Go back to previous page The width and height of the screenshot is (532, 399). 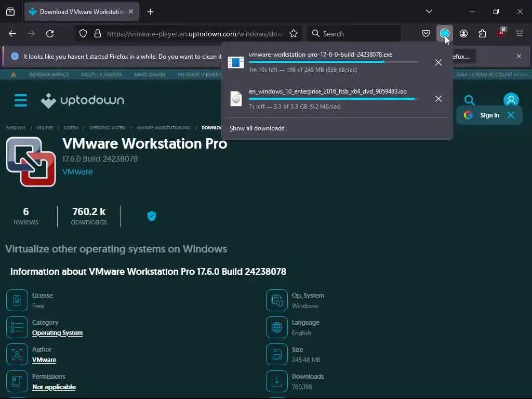12,34
